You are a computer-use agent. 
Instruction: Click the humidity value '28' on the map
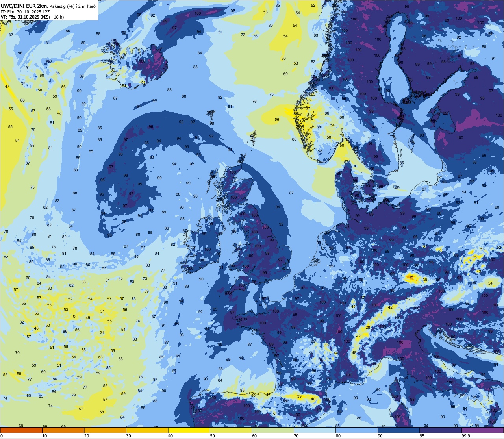tap(368, 328)
